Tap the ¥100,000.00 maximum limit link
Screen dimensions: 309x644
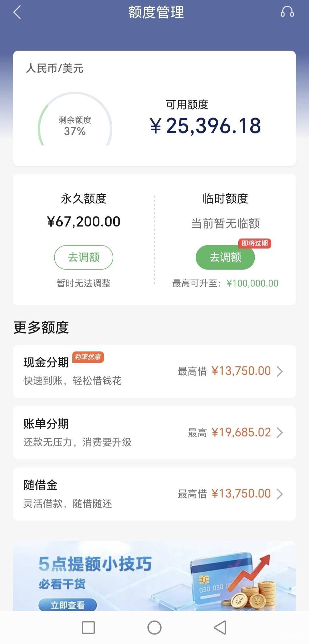click(252, 283)
